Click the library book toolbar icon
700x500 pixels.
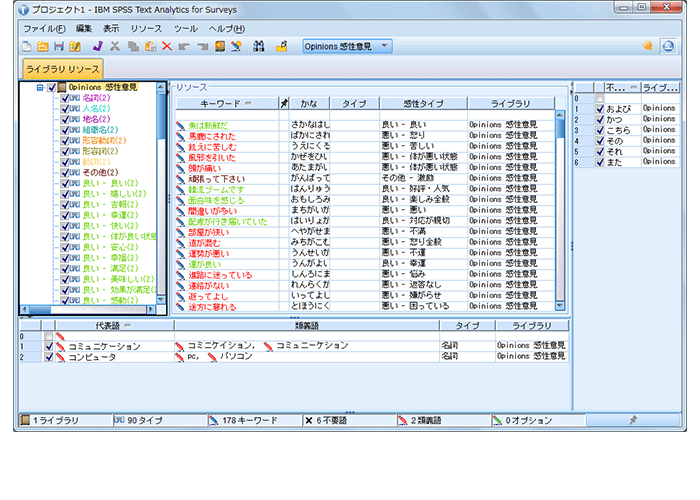pos(220,46)
